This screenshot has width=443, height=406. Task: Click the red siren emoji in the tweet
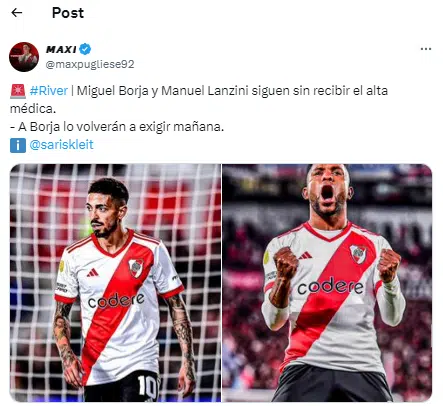(x=18, y=91)
